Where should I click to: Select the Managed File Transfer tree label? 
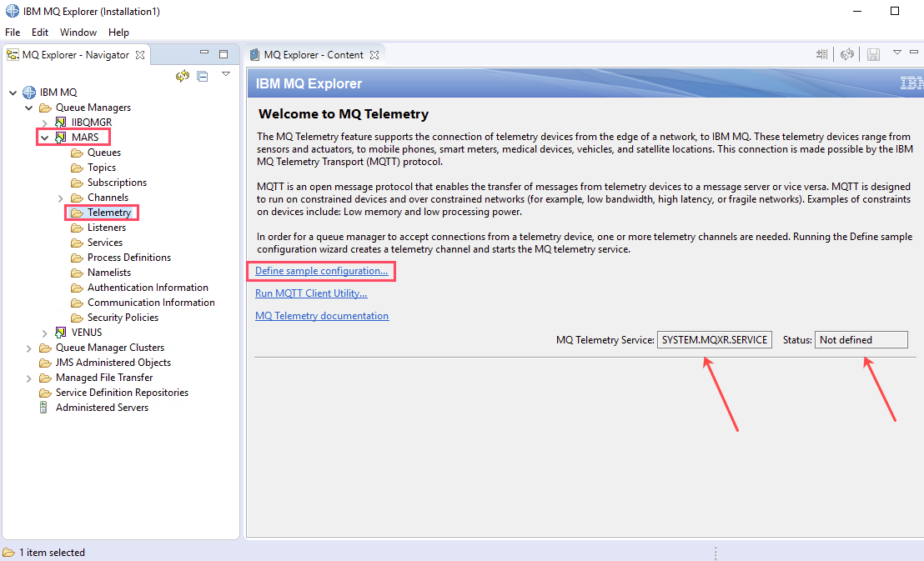[104, 378]
